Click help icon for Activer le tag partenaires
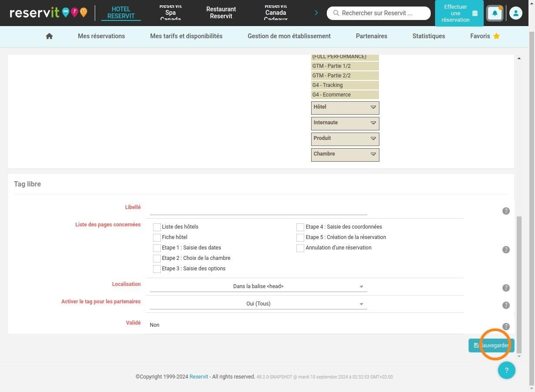535x392 pixels. (x=506, y=305)
